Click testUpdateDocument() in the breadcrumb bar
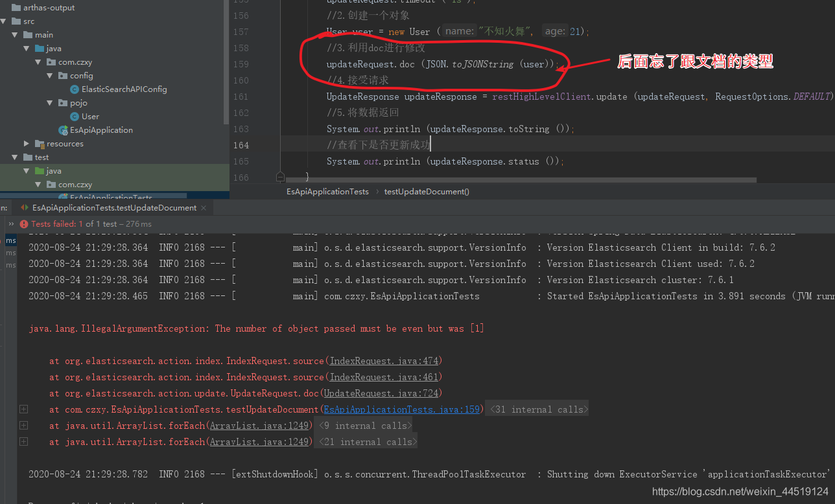 point(425,191)
